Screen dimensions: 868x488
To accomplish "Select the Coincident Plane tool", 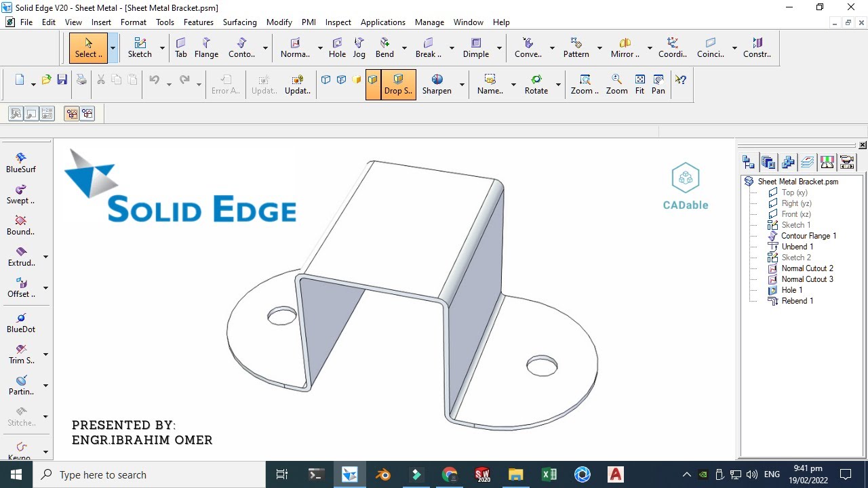I will 711,48.
